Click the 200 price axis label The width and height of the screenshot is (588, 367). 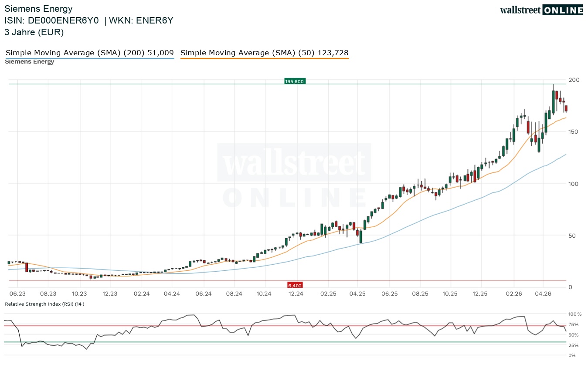pyautogui.click(x=574, y=80)
